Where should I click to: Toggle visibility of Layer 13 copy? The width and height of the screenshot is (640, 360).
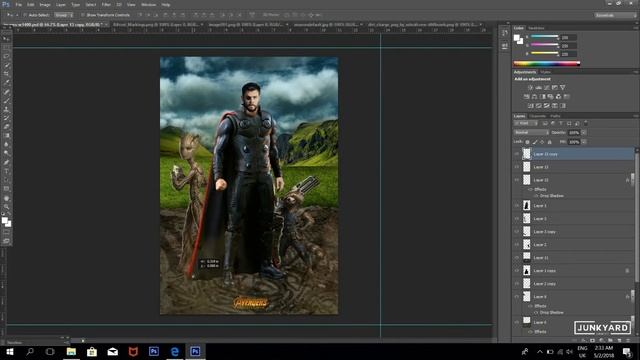click(517, 154)
